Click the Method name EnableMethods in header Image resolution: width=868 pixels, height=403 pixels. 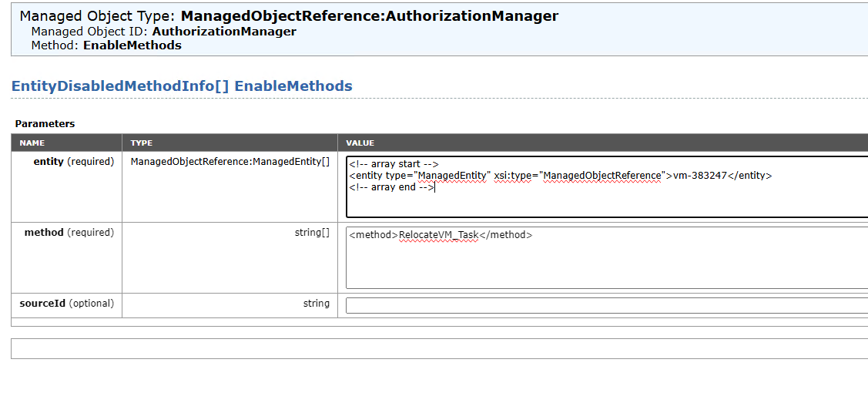(x=132, y=45)
